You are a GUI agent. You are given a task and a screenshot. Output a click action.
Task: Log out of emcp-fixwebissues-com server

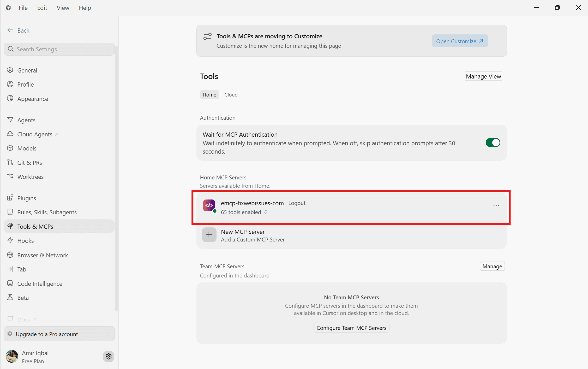pos(297,203)
